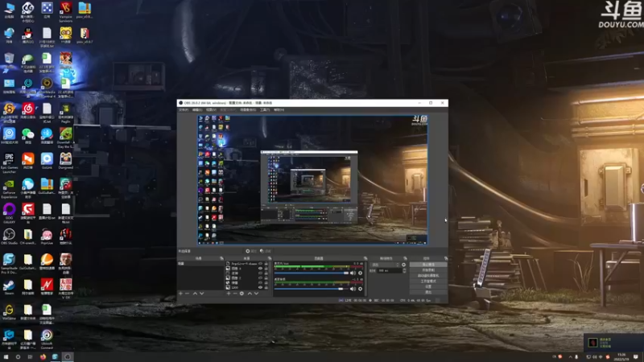Open the scene transition type dropdown

(x=386, y=265)
